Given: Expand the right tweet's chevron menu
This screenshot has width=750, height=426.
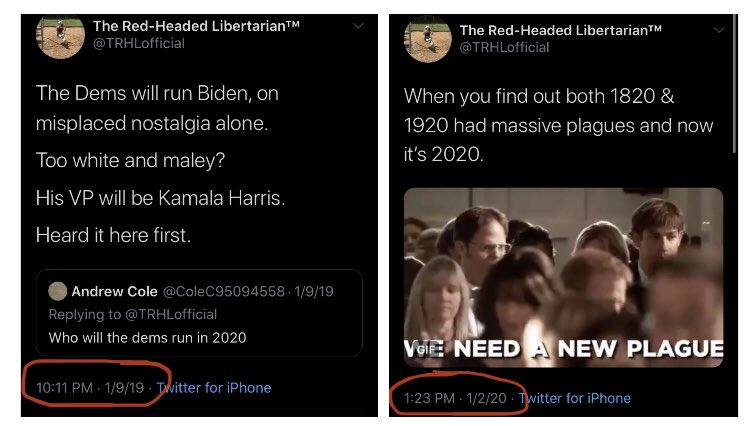Looking at the screenshot, I should click(719, 30).
